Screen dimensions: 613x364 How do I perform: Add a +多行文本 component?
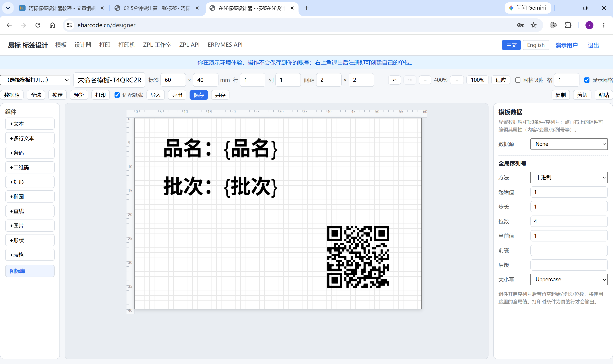[30, 138]
